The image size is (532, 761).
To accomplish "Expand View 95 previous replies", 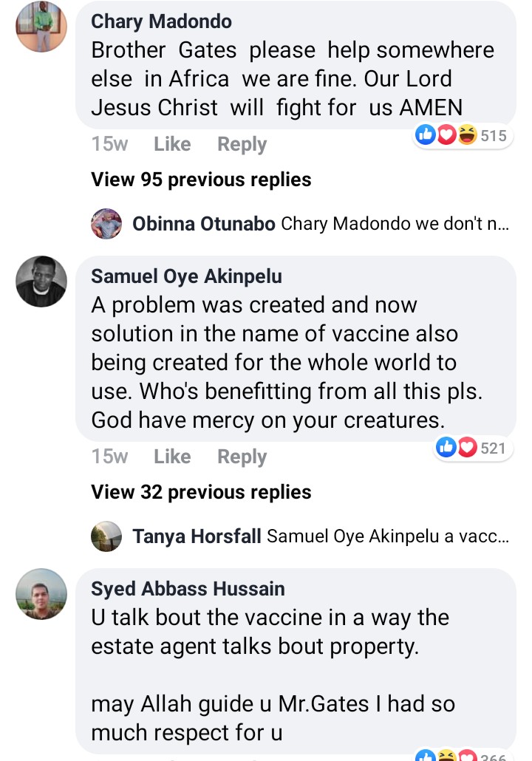I will pos(201,180).
